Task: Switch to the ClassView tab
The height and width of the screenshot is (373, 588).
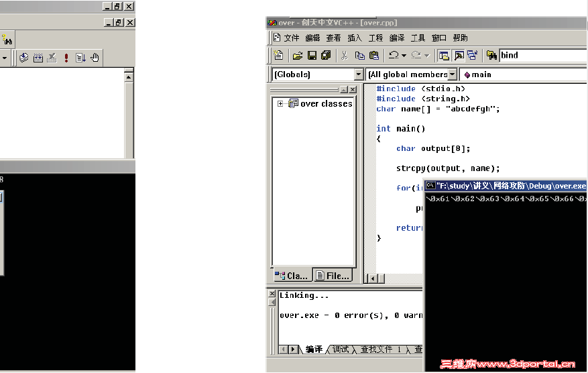Action: tap(292, 276)
